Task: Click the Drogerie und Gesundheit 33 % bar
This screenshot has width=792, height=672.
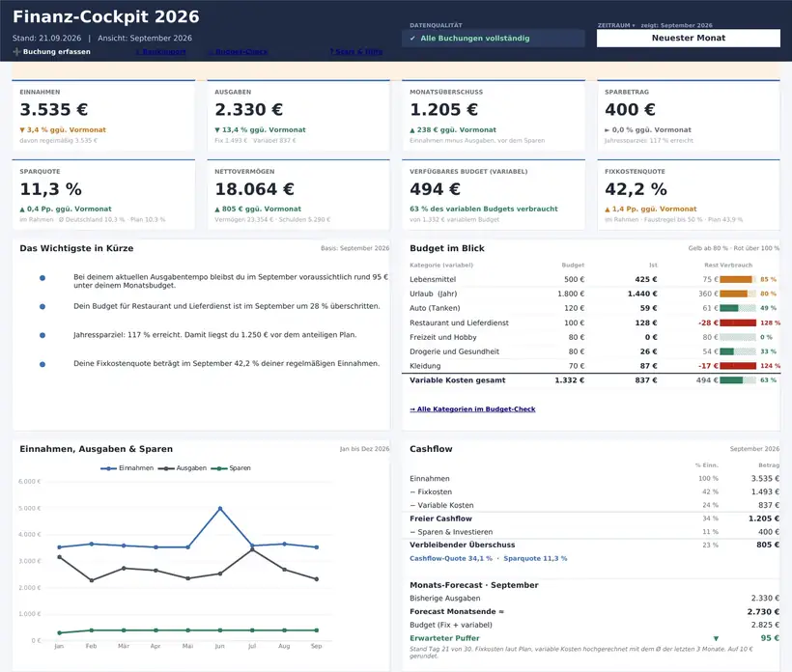Action: pyautogui.click(x=738, y=351)
